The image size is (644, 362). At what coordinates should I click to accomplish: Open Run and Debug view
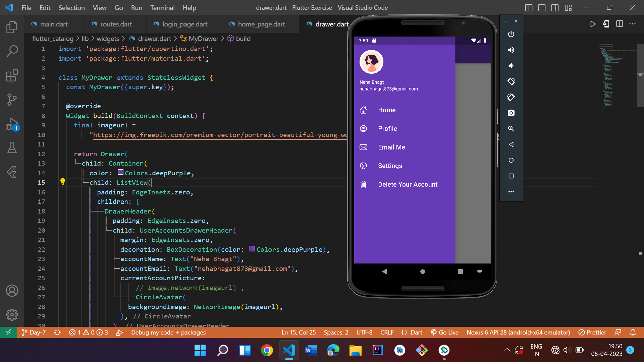(12, 124)
